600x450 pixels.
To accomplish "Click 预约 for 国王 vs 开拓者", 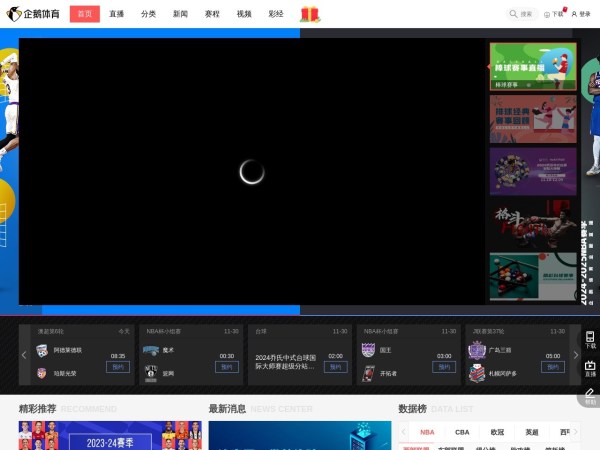I will (x=445, y=367).
